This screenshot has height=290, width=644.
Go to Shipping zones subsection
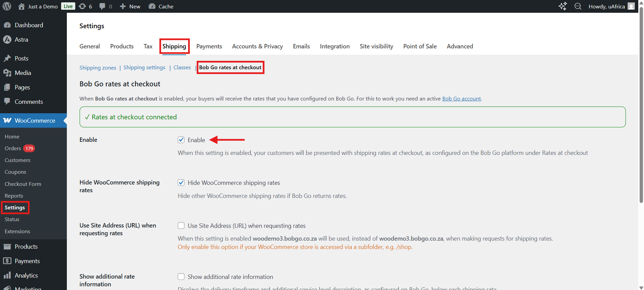[x=98, y=68]
